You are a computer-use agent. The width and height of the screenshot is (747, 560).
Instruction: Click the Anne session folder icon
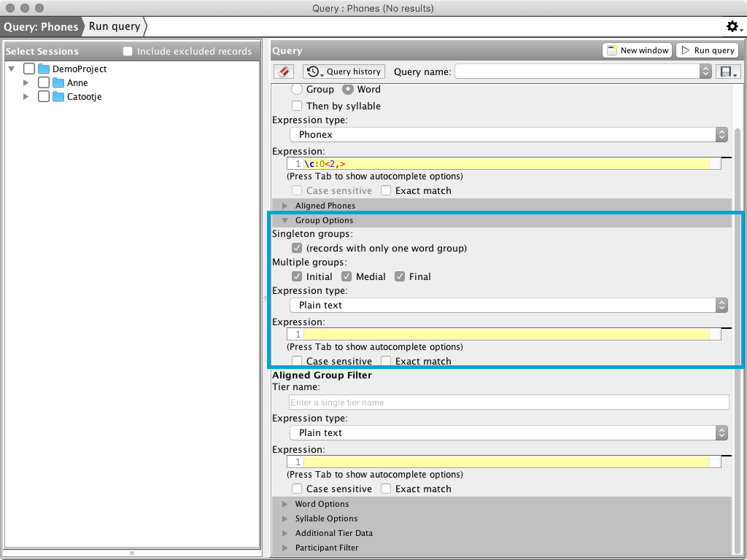pyautogui.click(x=58, y=82)
